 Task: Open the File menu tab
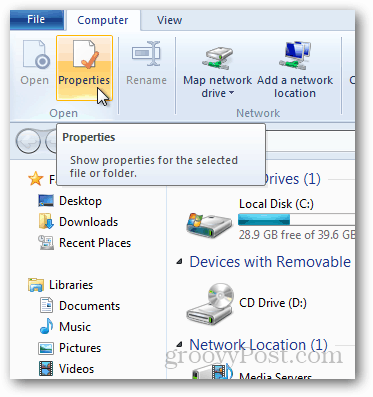point(36,20)
